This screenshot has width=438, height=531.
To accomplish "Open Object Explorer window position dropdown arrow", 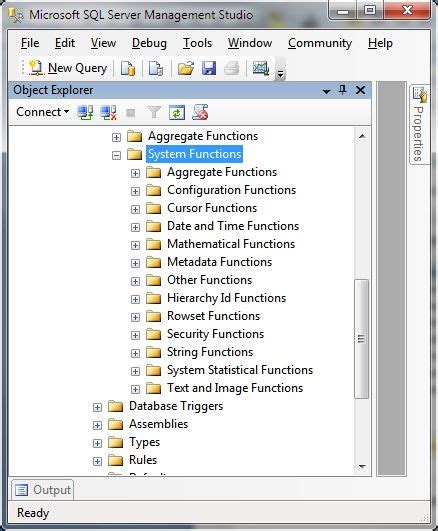I will click(326, 91).
